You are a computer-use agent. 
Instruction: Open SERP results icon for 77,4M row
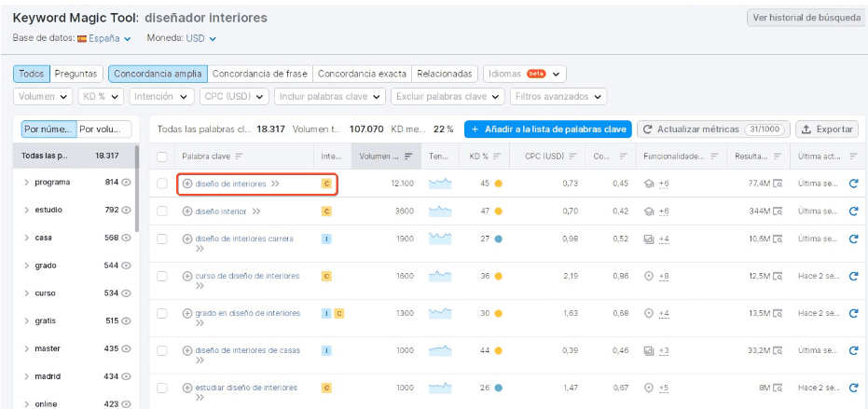tap(778, 184)
